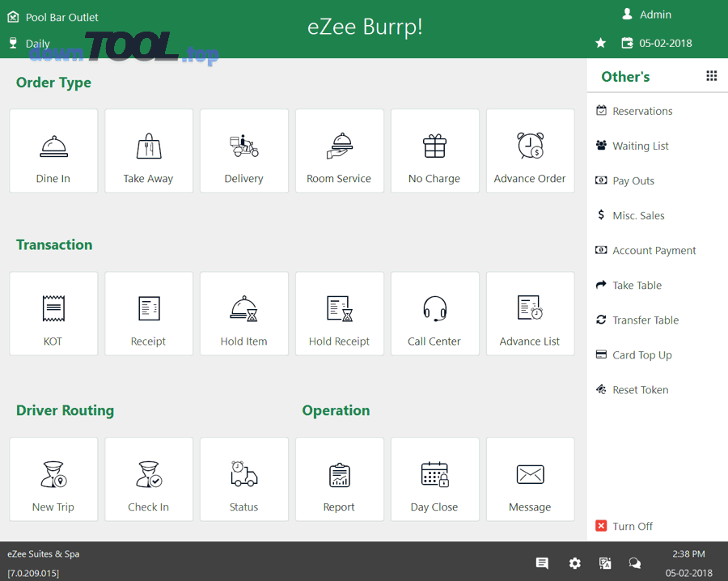
Task: Click version text [7.0.209.015]
Action: 33,573
